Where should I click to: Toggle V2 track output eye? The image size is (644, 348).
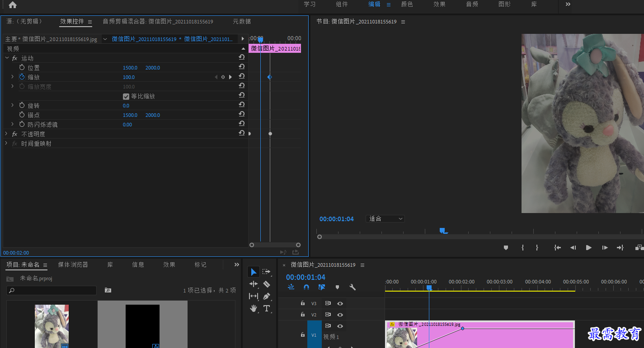pos(340,315)
